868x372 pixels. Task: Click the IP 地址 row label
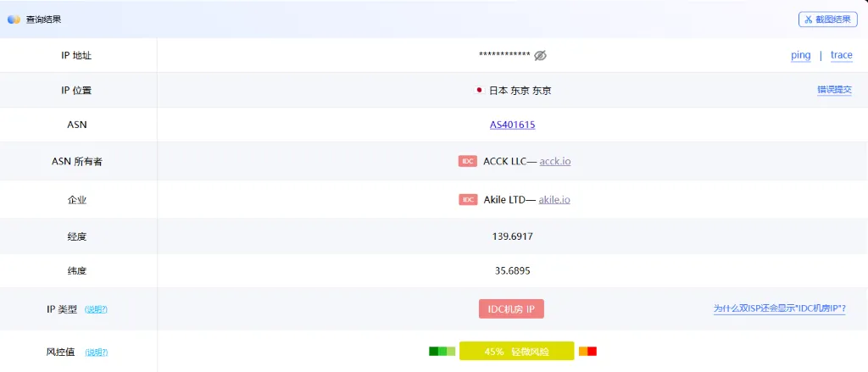[76, 55]
